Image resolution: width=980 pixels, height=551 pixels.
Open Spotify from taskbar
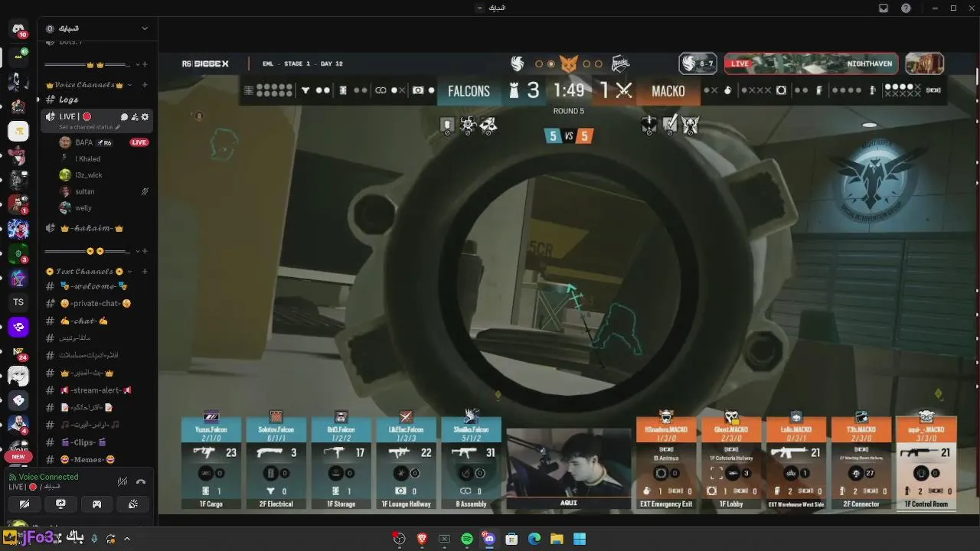point(467,539)
